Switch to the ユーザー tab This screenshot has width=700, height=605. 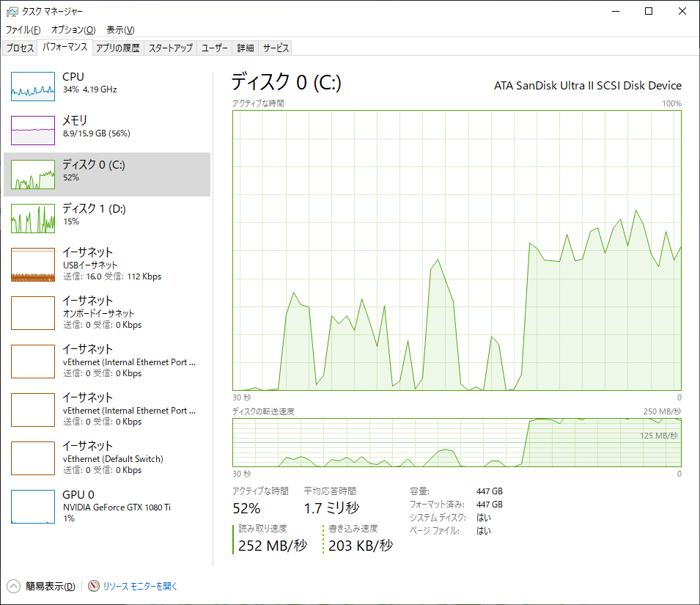(x=214, y=48)
